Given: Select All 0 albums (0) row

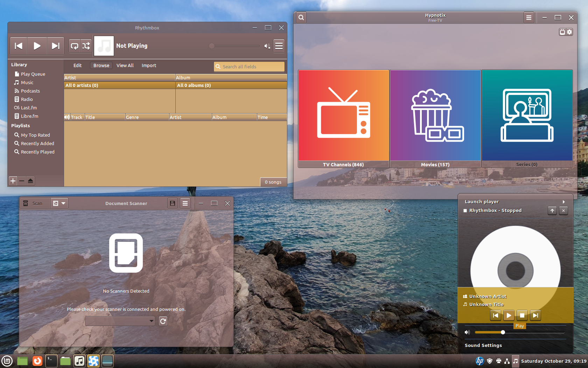Looking at the screenshot, I should (x=231, y=85).
